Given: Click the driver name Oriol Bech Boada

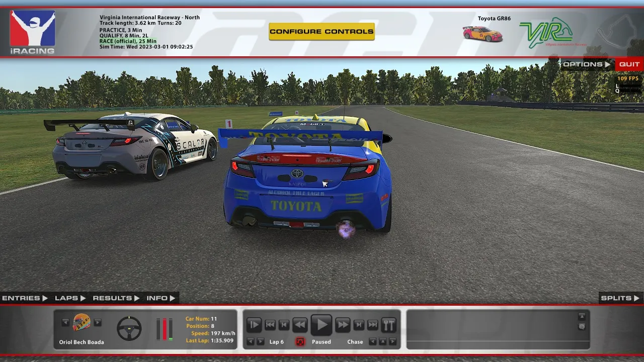Looking at the screenshot, I should pos(82,342).
